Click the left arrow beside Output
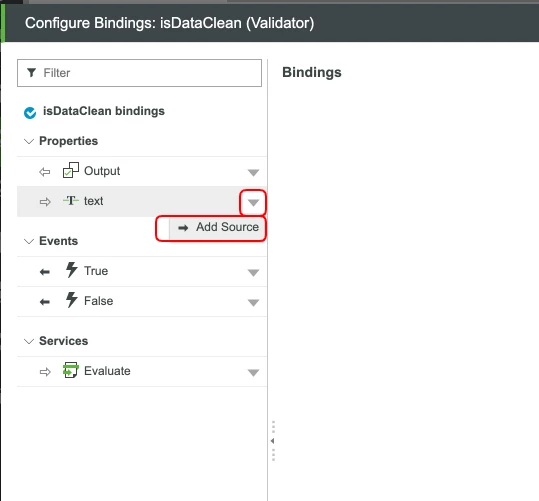Screen dimensions: 539x501 click(45, 172)
